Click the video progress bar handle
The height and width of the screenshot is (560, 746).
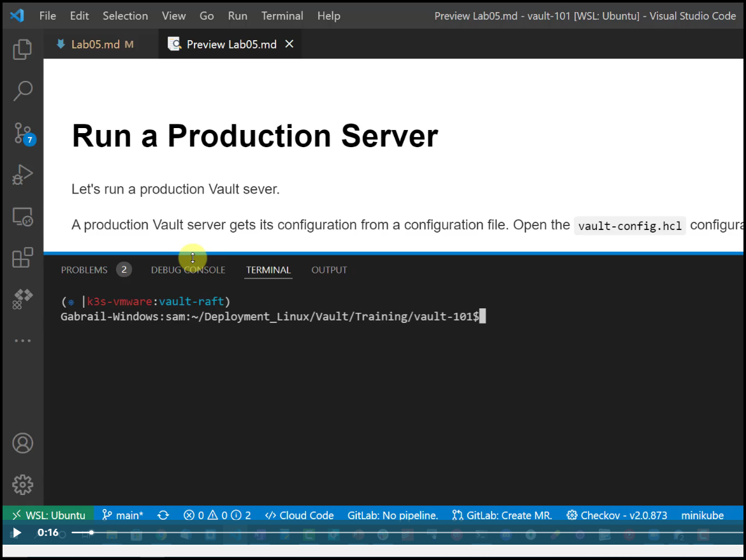(x=91, y=533)
